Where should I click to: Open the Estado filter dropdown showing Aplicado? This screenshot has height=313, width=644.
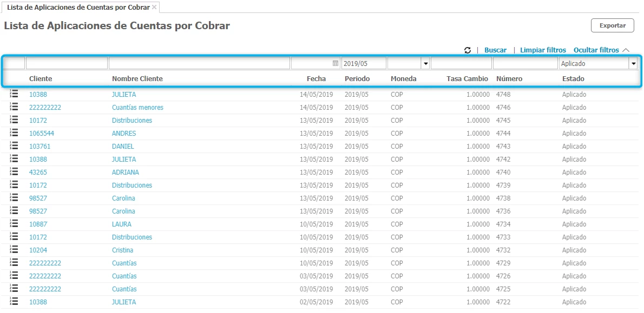click(633, 64)
